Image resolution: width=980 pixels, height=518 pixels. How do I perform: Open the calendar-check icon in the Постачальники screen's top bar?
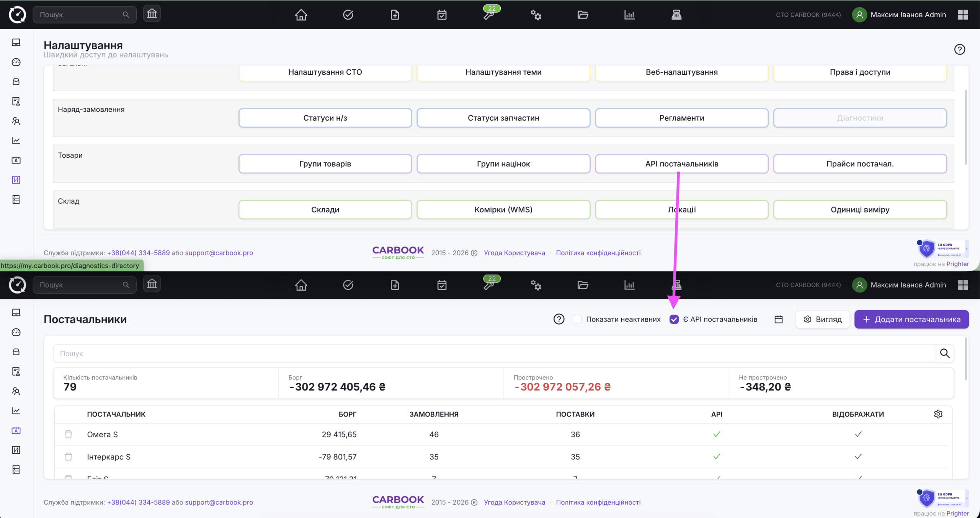tap(442, 285)
